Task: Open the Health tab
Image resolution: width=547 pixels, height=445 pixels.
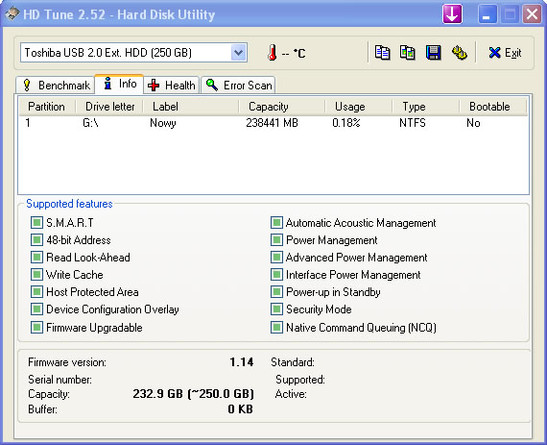Action: click(x=171, y=85)
